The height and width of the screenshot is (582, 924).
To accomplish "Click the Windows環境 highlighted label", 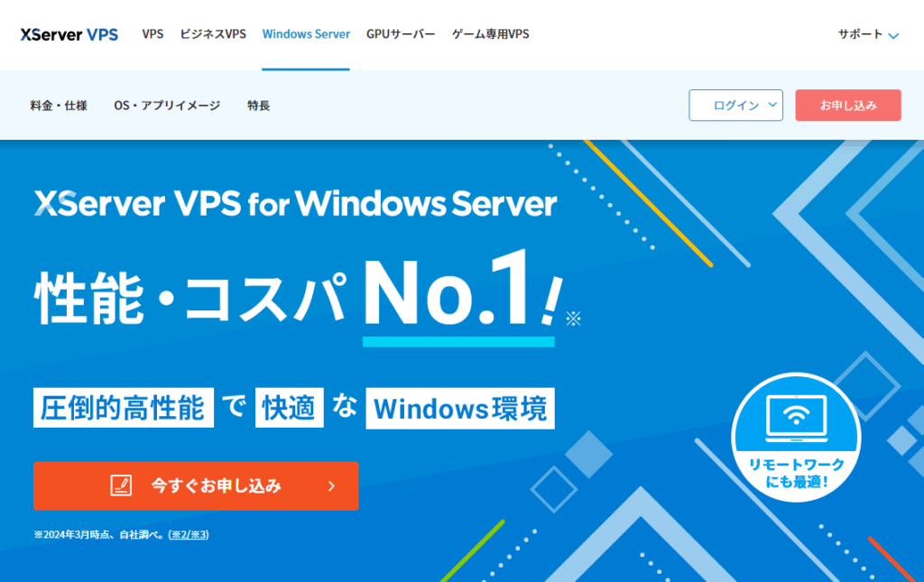I will pyautogui.click(x=459, y=408).
